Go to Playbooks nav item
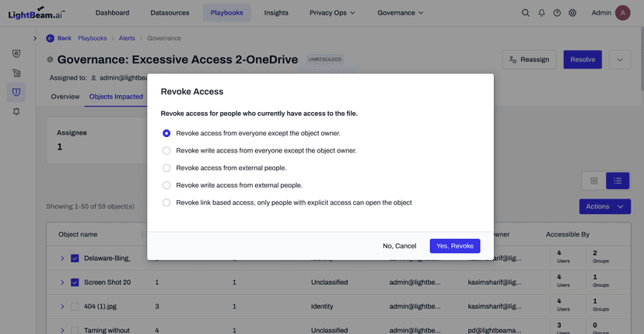 pyautogui.click(x=226, y=12)
